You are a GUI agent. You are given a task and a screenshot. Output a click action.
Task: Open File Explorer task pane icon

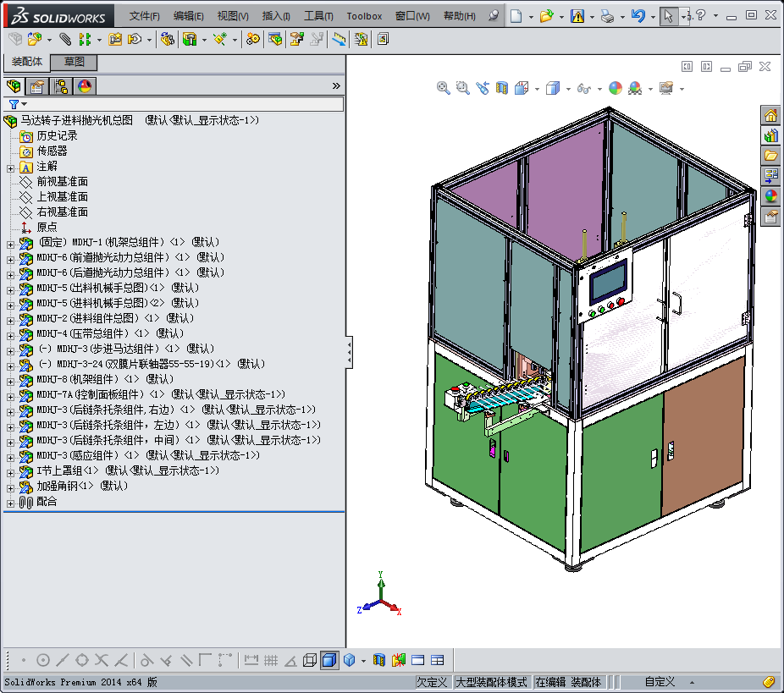[771, 156]
